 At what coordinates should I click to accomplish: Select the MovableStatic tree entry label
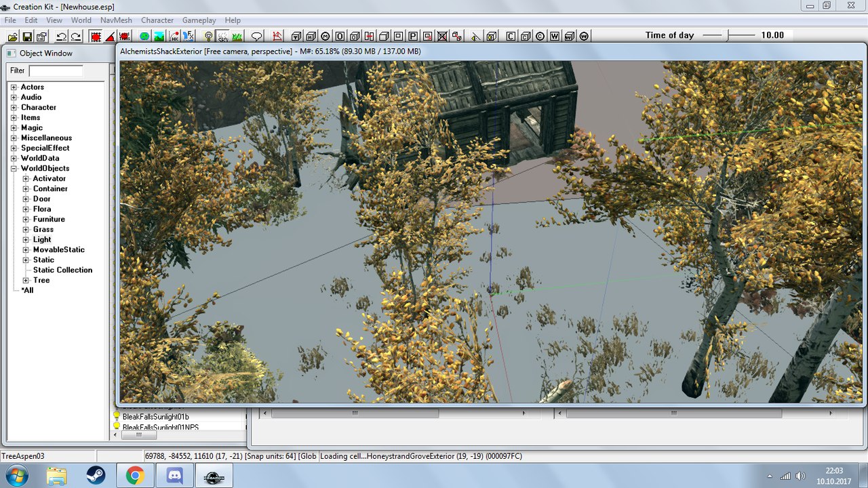[59, 249]
